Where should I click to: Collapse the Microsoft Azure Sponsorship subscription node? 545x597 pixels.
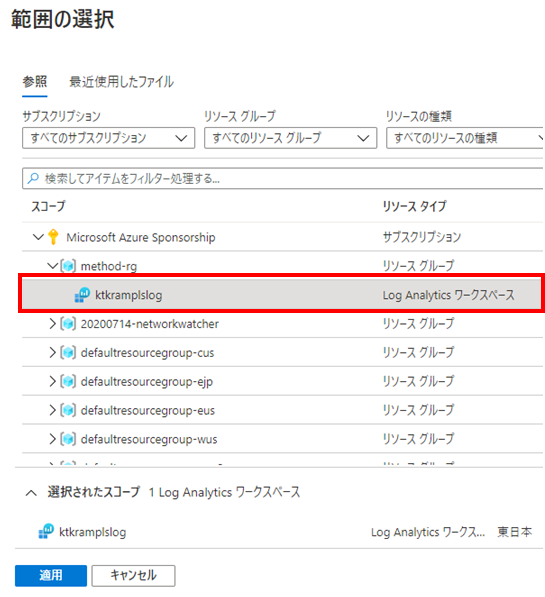[38, 237]
